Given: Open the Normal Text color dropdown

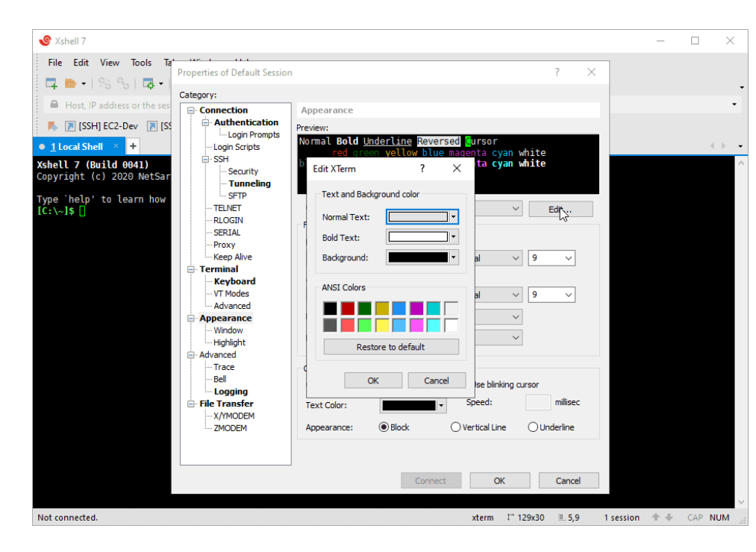Looking at the screenshot, I should tap(453, 217).
